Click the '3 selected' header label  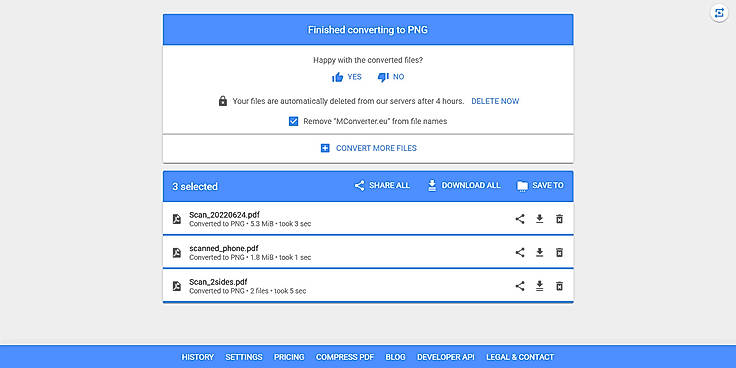tap(195, 187)
